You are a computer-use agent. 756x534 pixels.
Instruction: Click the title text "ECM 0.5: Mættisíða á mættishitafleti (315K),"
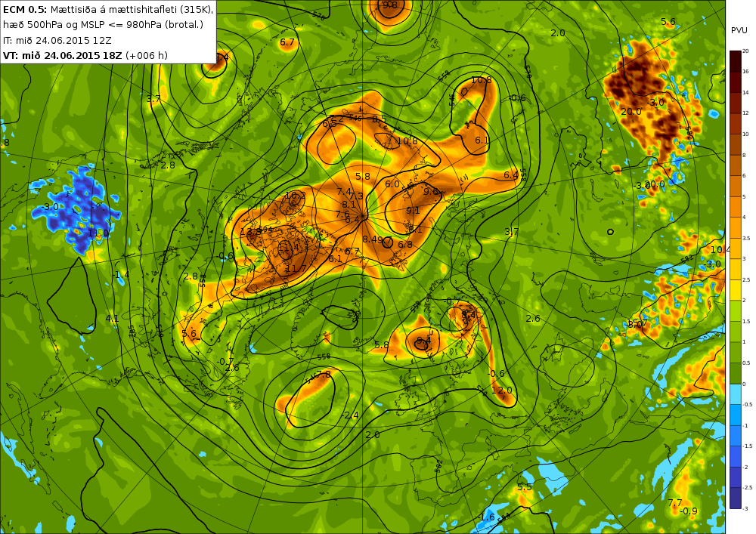coord(107,9)
